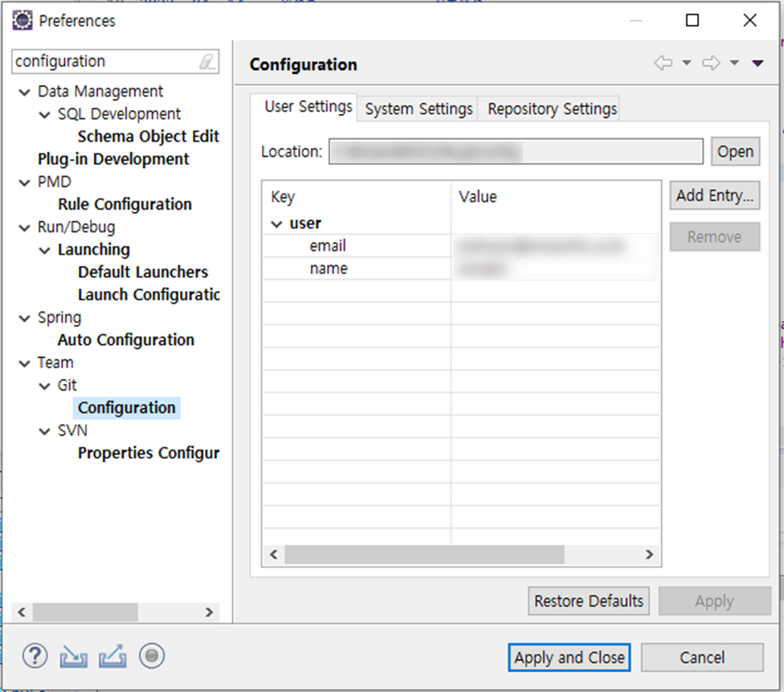Select Rule Configuration under PMD

pos(125,204)
